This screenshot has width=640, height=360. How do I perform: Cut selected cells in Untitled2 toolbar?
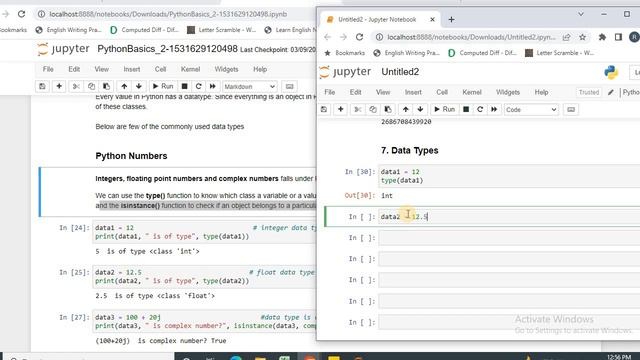click(358, 109)
